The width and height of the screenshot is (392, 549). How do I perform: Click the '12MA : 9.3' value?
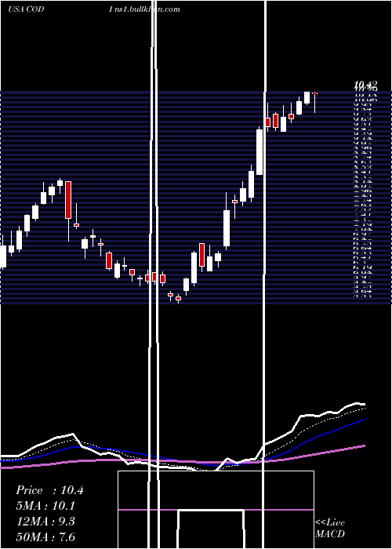[45, 522]
